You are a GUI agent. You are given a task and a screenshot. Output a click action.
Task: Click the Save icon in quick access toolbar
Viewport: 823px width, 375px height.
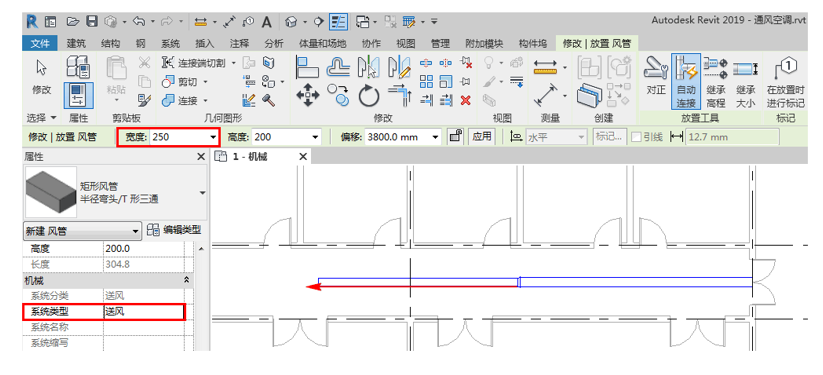point(92,22)
